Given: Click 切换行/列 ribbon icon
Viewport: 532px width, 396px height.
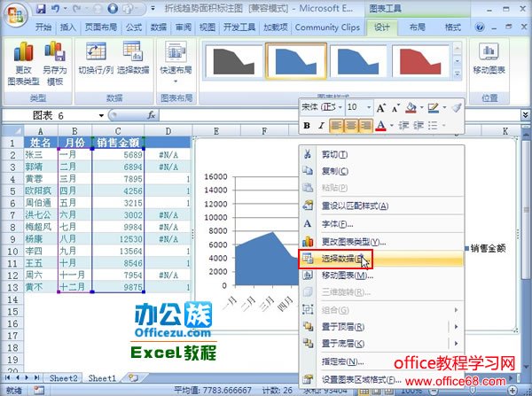Looking at the screenshot, I should [96, 58].
